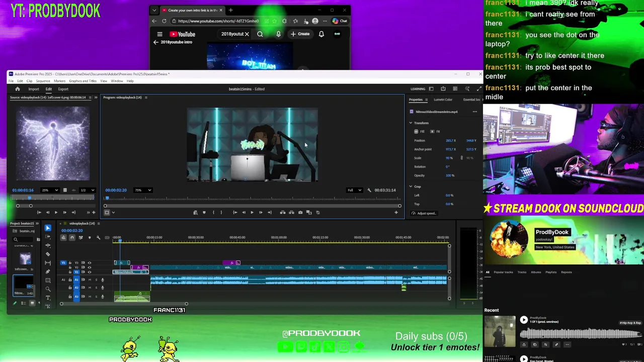
Task: Open the Sequence menu
Action: (x=43, y=81)
